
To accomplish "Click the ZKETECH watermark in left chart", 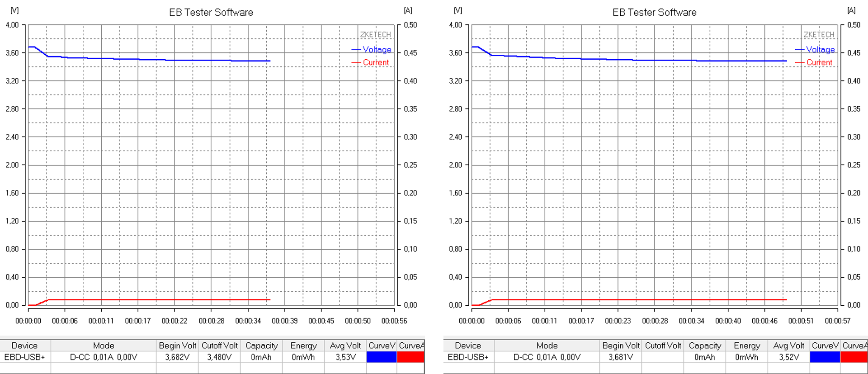I will pyautogui.click(x=375, y=35).
